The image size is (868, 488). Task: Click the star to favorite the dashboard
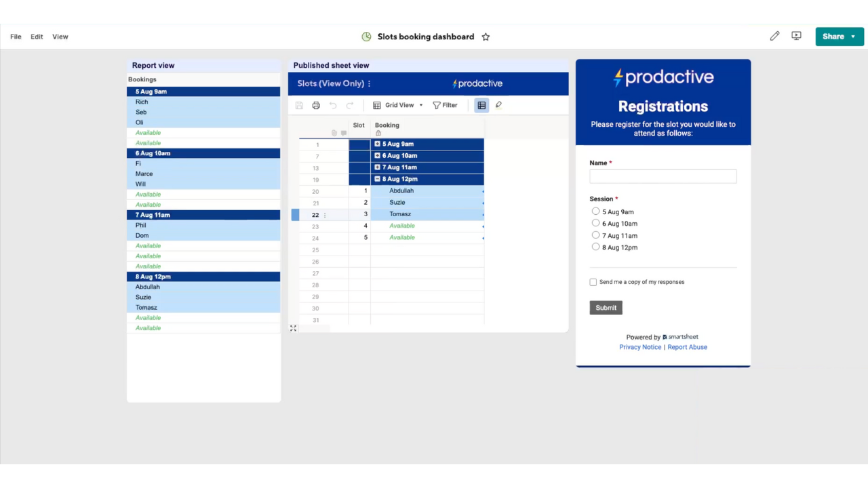pyautogui.click(x=486, y=37)
